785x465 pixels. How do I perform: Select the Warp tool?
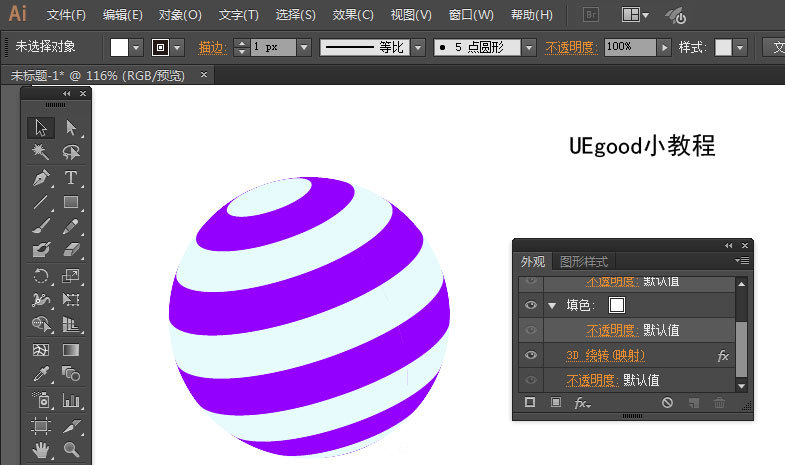[x=41, y=300]
